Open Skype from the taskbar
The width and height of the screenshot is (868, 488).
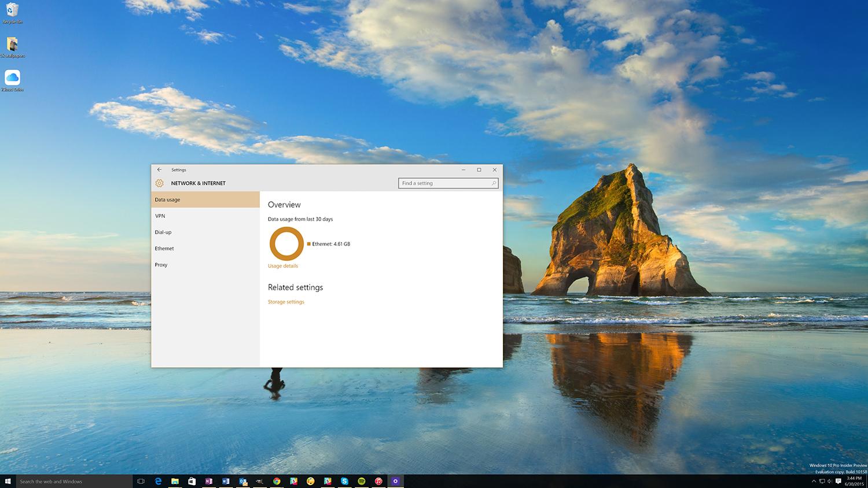pos(344,481)
